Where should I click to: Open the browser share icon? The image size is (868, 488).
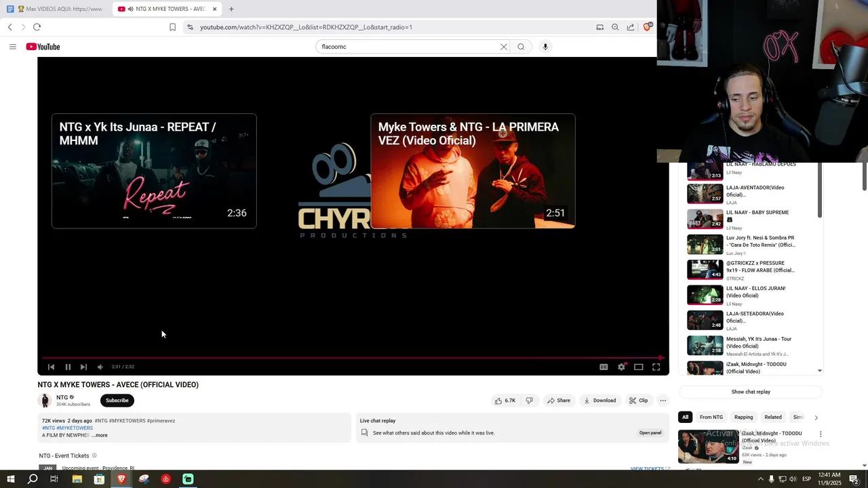pos(631,27)
